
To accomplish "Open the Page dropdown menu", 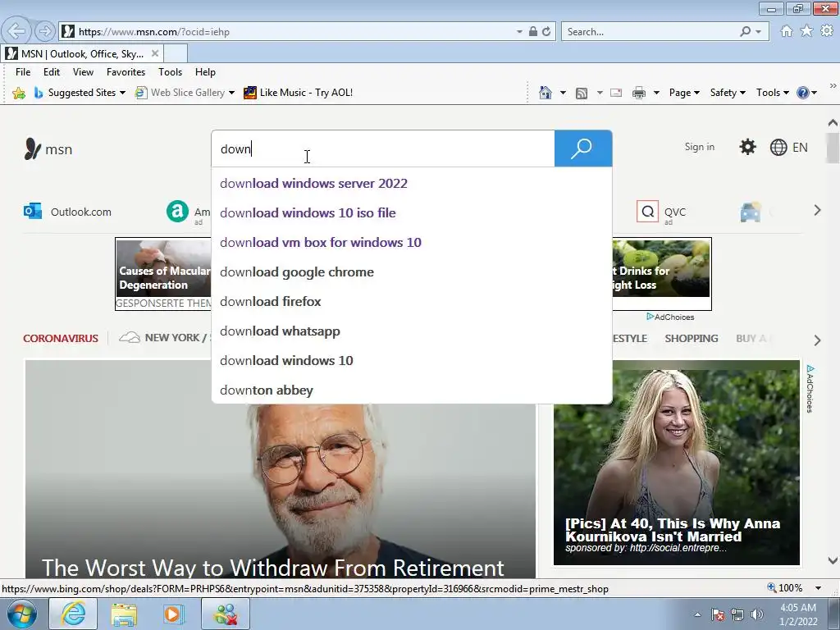I will pyautogui.click(x=684, y=93).
